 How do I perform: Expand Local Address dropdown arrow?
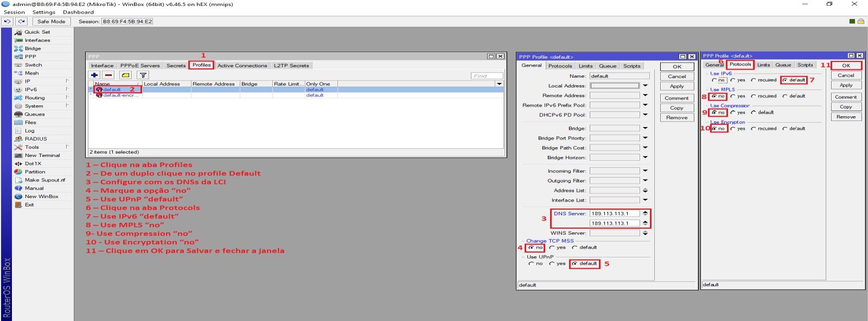pyautogui.click(x=645, y=86)
